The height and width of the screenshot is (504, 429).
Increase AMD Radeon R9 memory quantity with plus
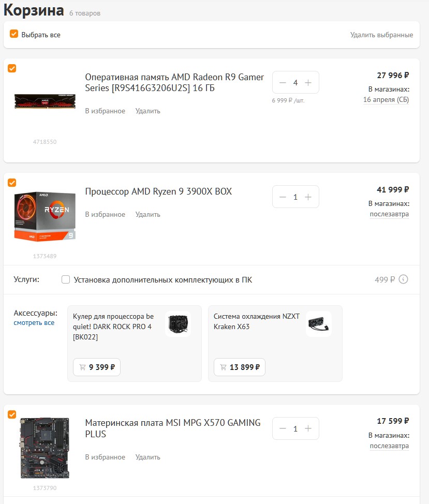[x=308, y=83]
